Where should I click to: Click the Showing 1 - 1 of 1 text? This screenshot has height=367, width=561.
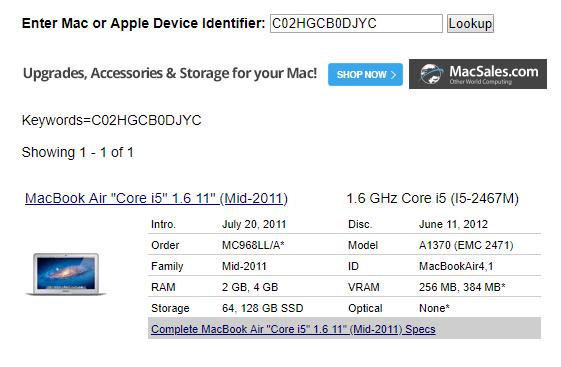[x=78, y=152]
